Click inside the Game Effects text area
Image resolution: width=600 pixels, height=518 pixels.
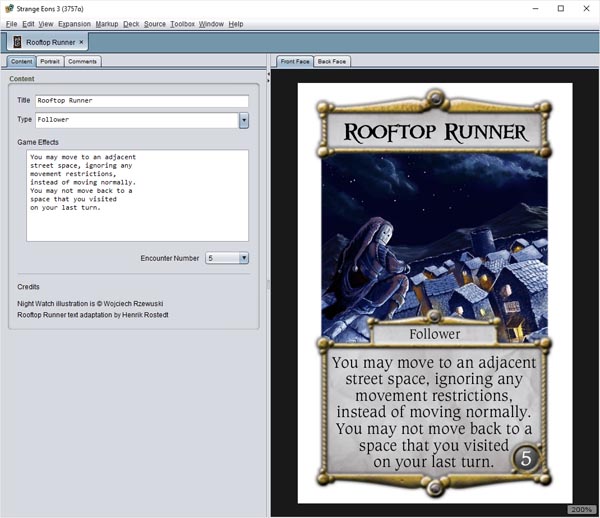137,195
